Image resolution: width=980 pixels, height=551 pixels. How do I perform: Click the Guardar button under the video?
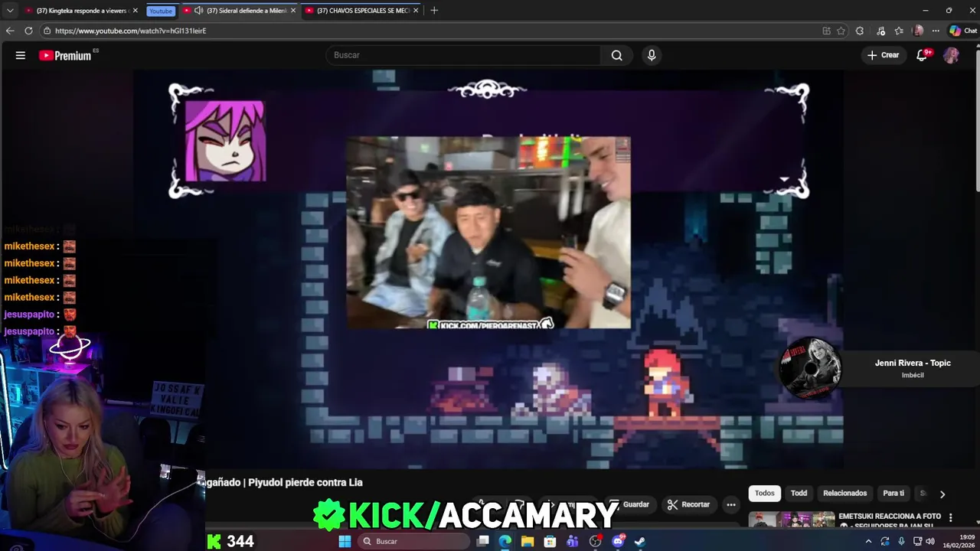632,504
